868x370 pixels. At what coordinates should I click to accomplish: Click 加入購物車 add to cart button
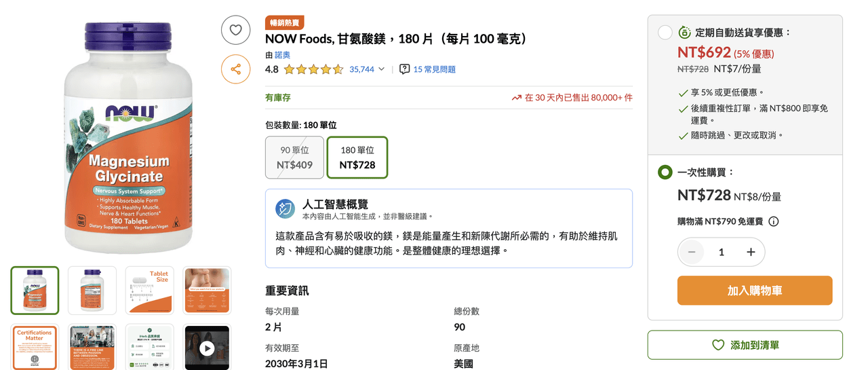tap(755, 291)
